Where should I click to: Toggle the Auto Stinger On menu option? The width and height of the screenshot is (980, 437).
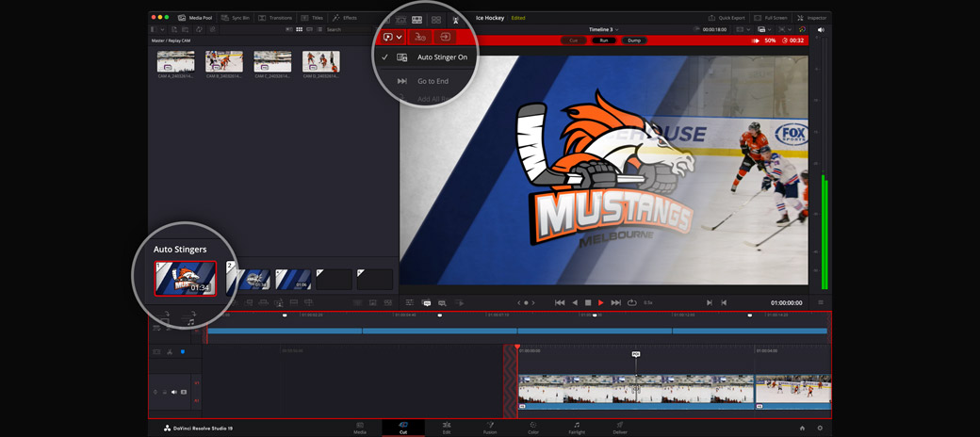coord(441,57)
